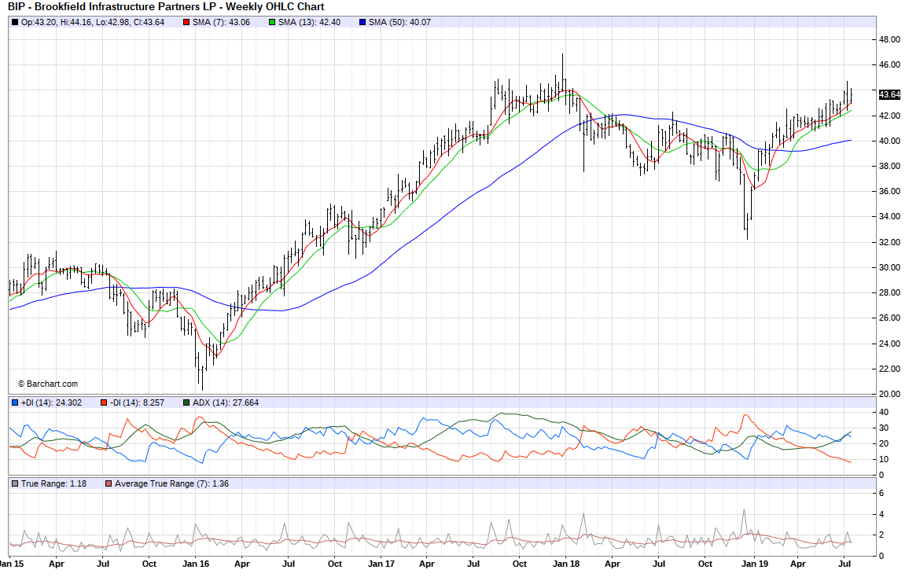
Task: Click the 36.00 price axis label
Action: (x=890, y=191)
